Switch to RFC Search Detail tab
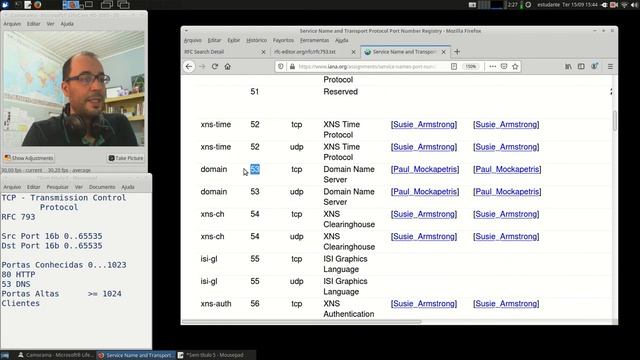640x360 pixels. 226,52
